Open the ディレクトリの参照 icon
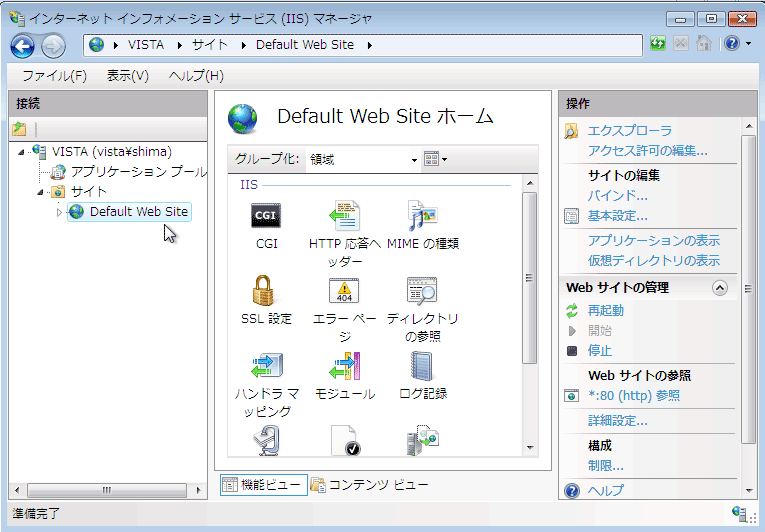765x532 pixels. [x=422, y=291]
